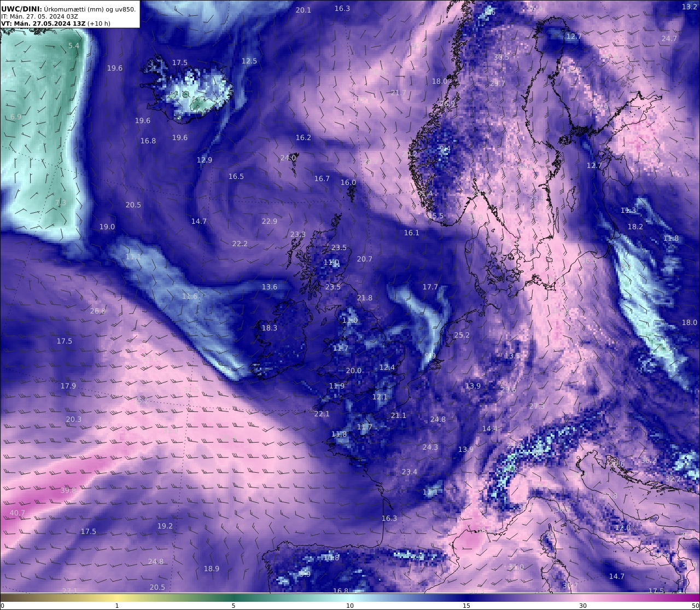Click the 16.0 value near Shetland

[x=348, y=183]
